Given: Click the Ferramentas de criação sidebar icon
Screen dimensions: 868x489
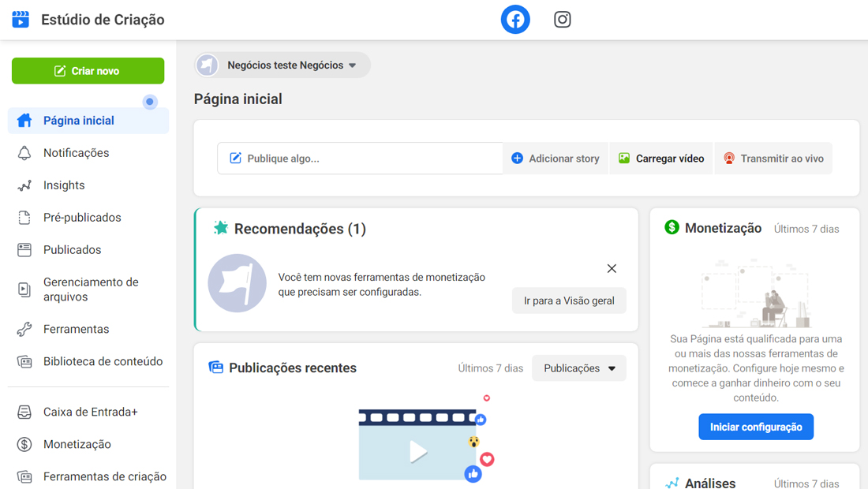Looking at the screenshot, I should tap(24, 477).
